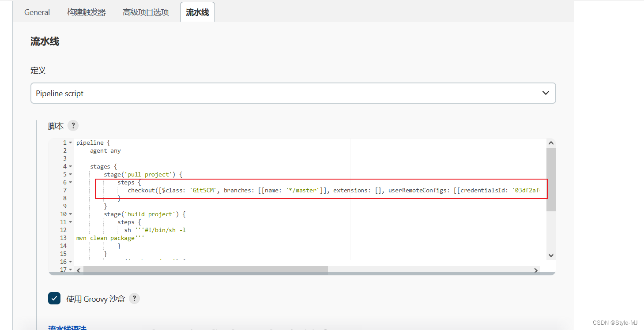This screenshot has height=330, width=644.
Task: Click the editor scroll up arrow
Action: point(551,143)
